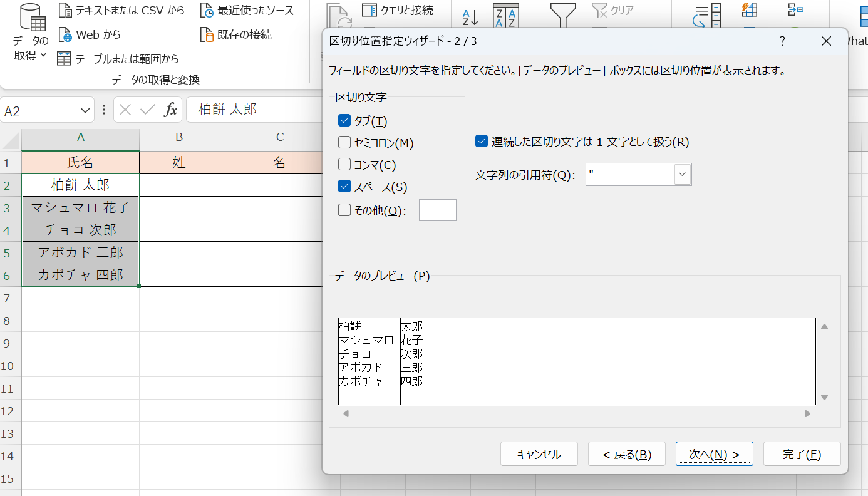Open 既存の接続 from ribbon
Image resolution: width=868 pixels, height=496 pixels.
(207, 34)
